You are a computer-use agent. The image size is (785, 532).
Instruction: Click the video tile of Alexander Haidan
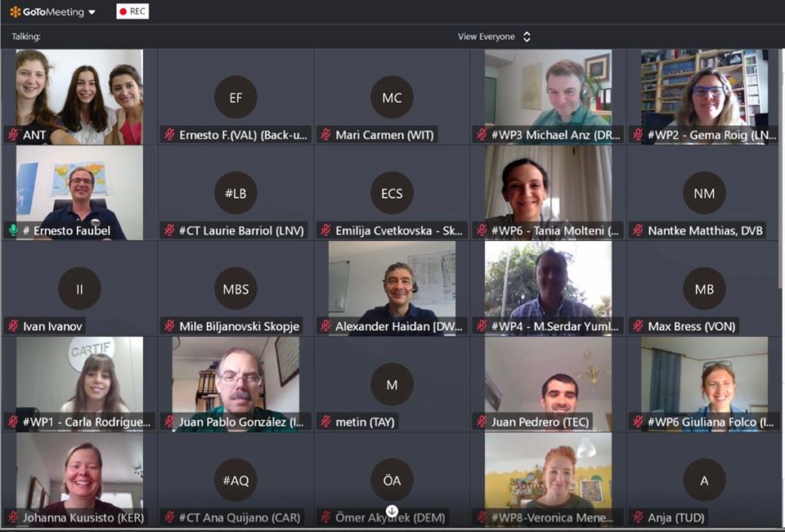tap(392, 288)
